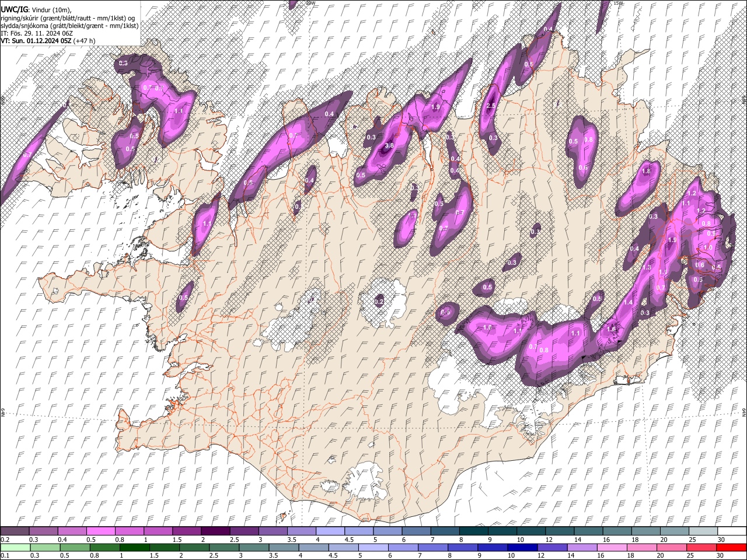The image size is (747, 560).
Task: Click the light pink 16 swatch in bottom legend
Action: (612, 547)
